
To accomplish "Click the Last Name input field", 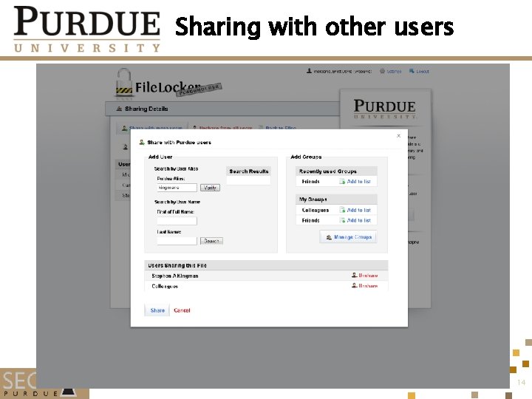I will (x=177, y=241).
